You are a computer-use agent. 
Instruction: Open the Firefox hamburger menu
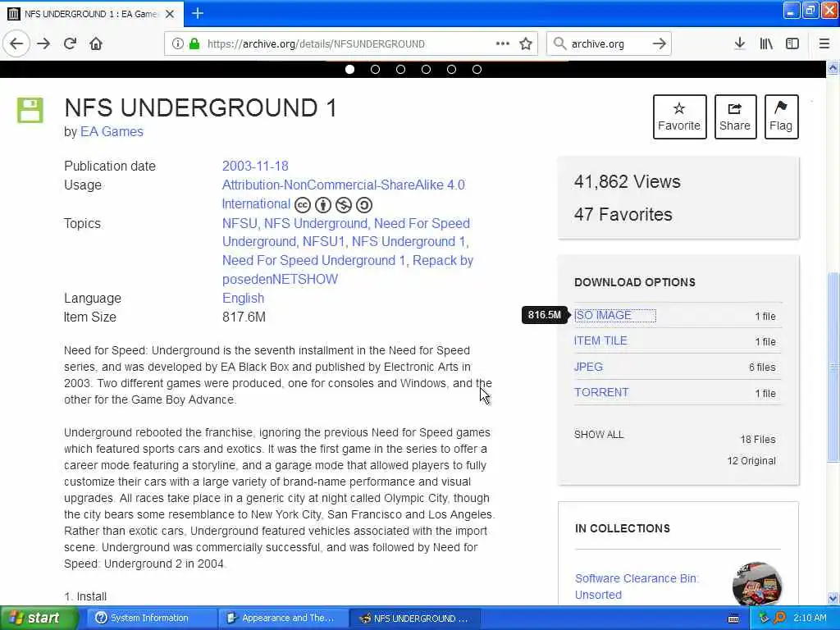[x=824, y=43]
